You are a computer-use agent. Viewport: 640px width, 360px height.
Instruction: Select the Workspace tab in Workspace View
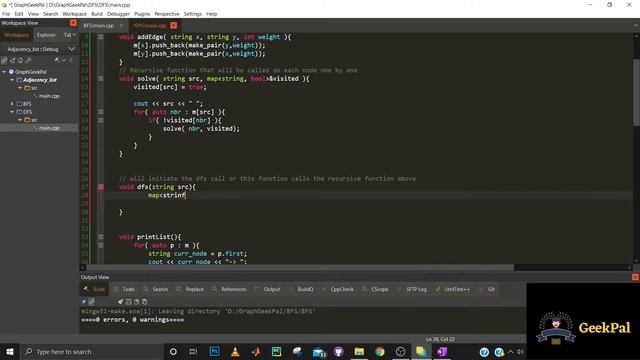pos(16,35)
